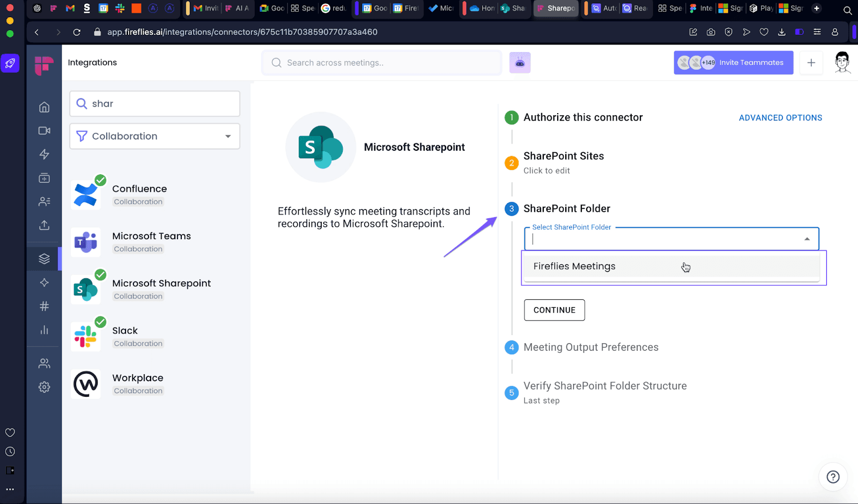Screen dimensions: 858x504
Task: Click the integrations search field containing 'shar'
Action: point(154,103)
